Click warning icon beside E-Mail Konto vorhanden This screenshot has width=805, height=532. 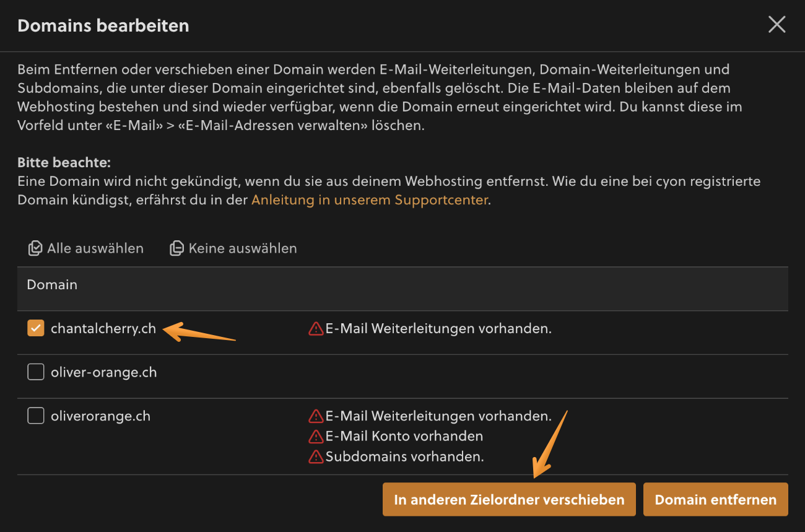(316, 437)
